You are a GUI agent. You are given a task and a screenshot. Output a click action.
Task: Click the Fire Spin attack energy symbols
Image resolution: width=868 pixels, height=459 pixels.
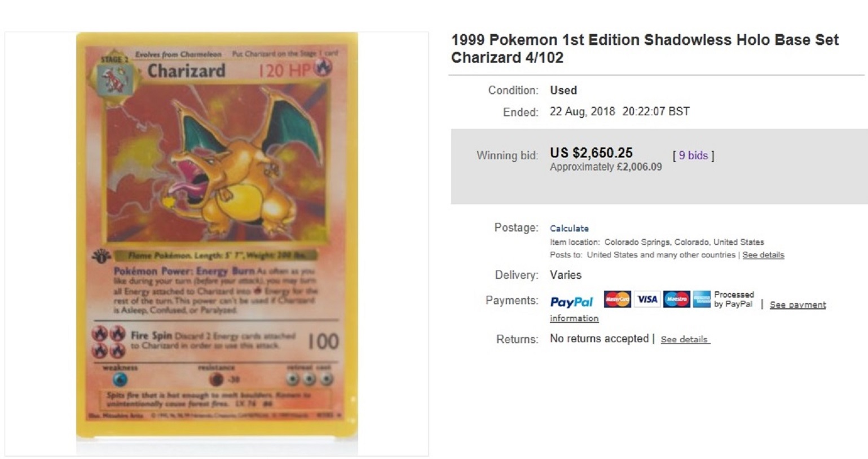pos(109,342)
